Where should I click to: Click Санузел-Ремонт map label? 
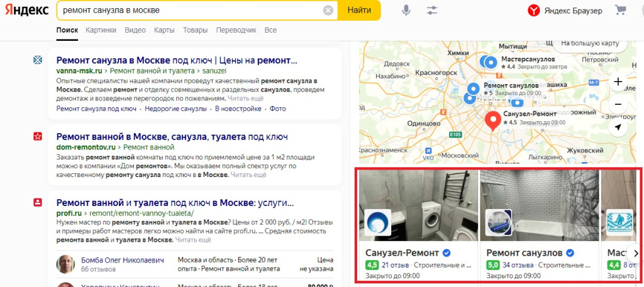(x=530, y=114)
